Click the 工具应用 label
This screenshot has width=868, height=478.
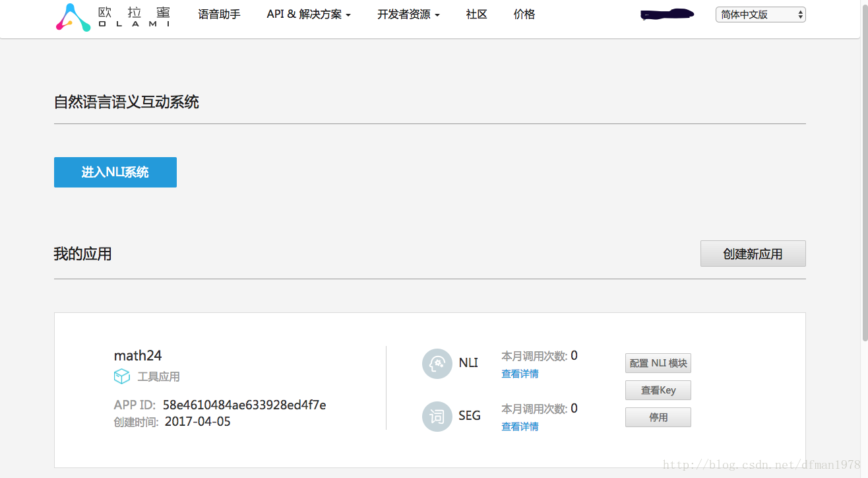(x=158, y=377)
